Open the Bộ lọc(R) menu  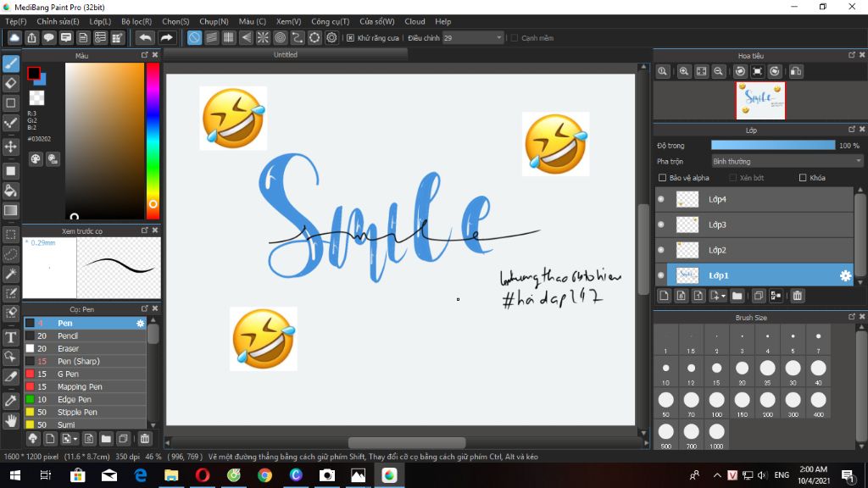[x=136, y=21]
